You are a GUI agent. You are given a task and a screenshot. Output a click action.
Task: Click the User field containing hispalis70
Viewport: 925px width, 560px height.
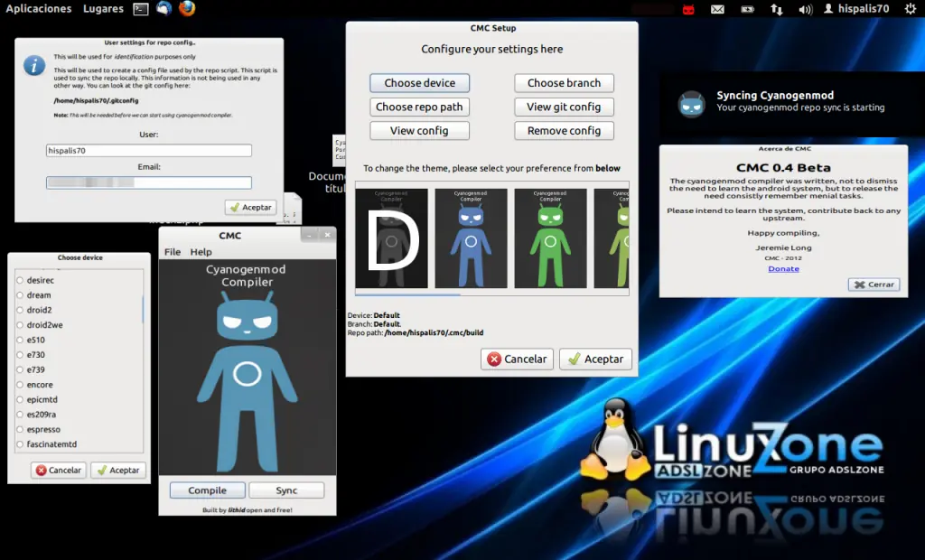(x=149, y=151)
